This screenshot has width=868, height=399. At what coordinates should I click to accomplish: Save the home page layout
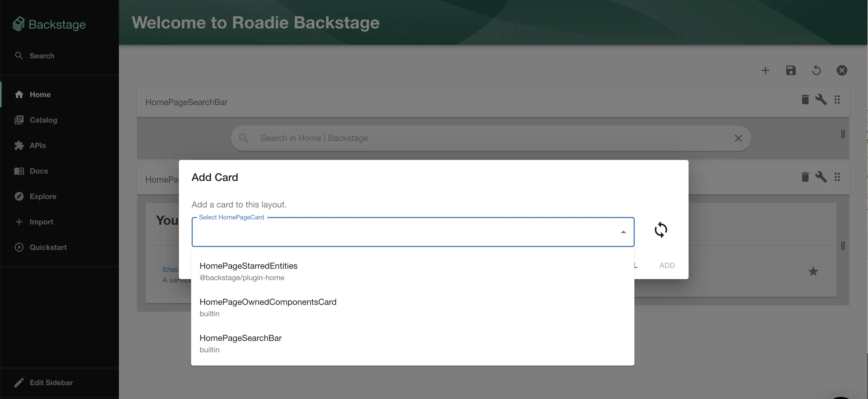pos(791,70)
